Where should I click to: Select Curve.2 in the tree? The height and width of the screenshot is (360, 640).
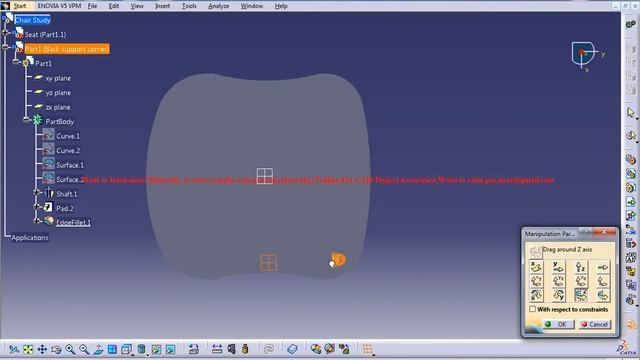(68, 151)
